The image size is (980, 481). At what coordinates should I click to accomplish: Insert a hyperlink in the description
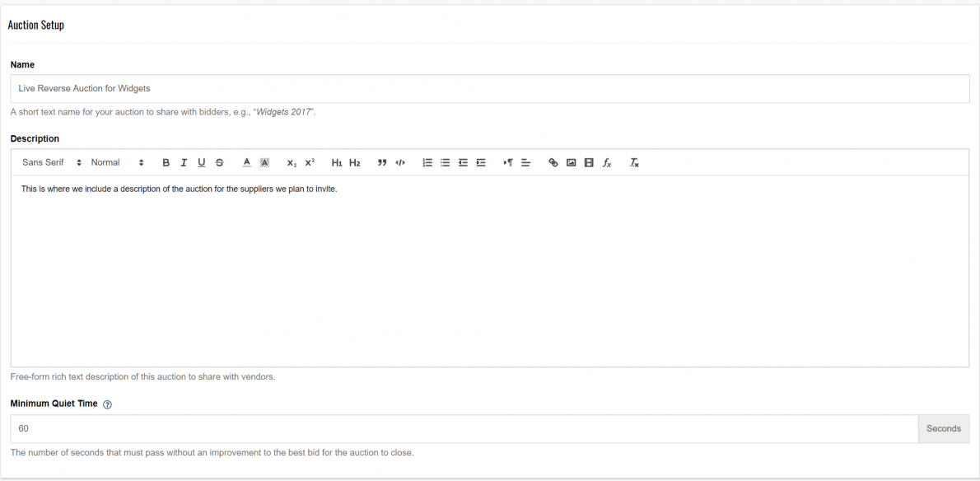pyautogui.click(x=553, y=163)
